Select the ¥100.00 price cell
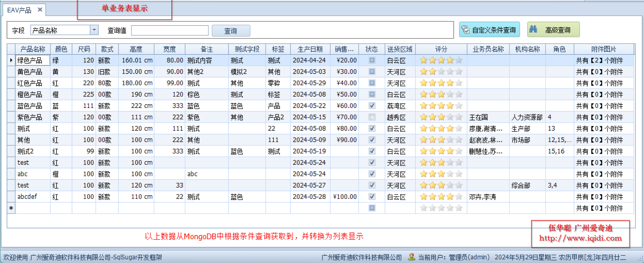644x263 pixels. pos(345,197)
